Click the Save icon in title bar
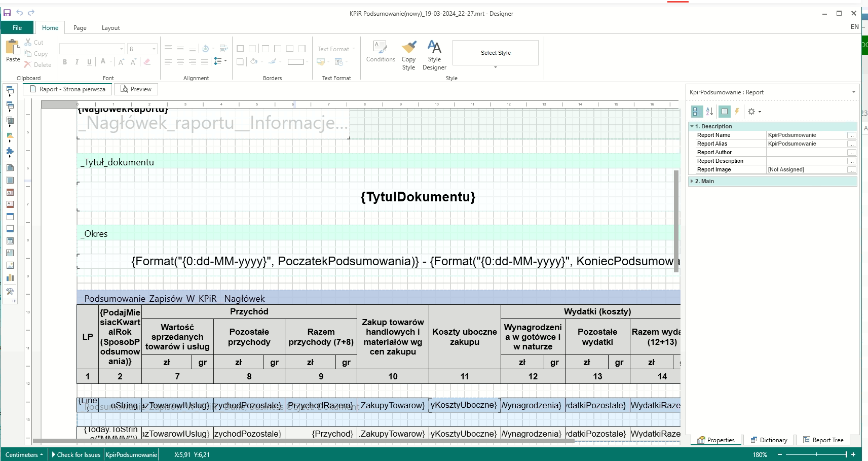 point(7,13)
